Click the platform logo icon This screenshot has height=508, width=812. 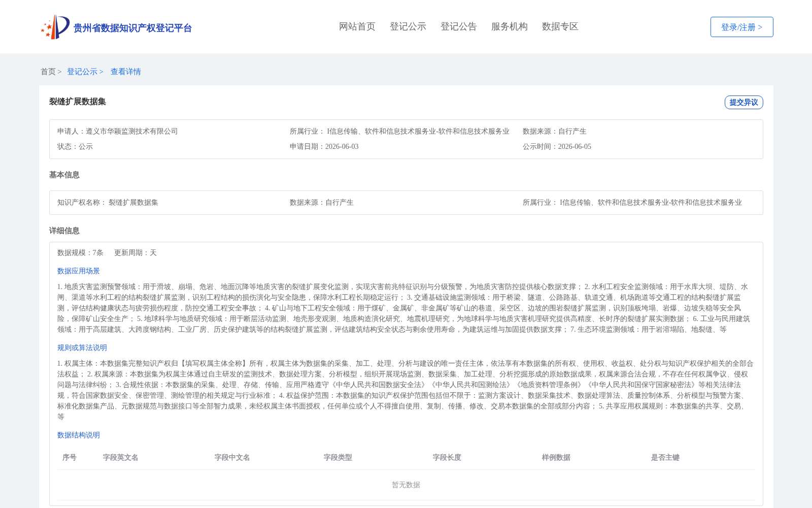click(55, 27)
